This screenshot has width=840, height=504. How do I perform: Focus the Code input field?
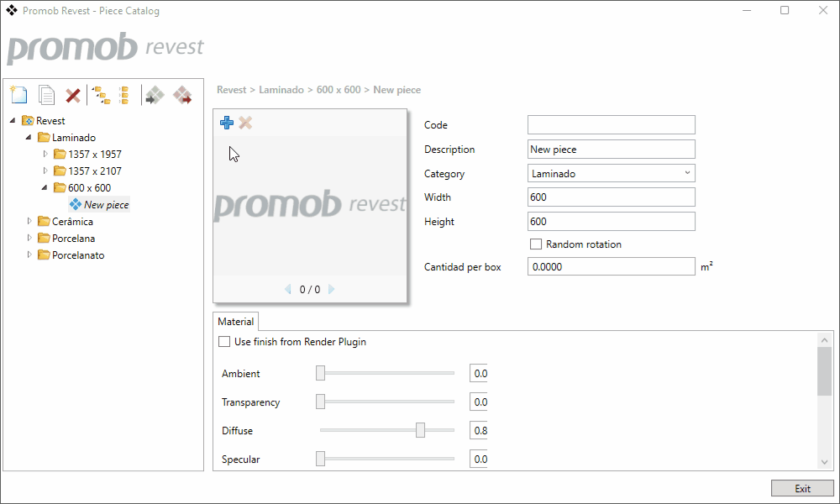[x=612, y=125]
